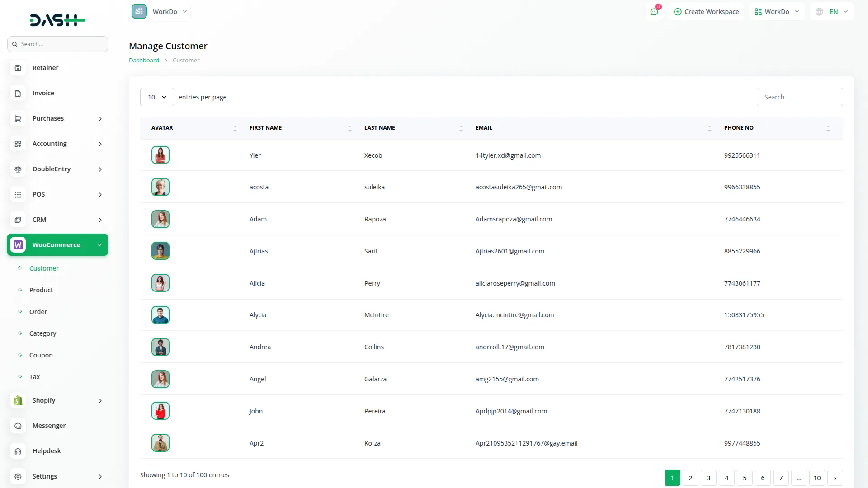Click the Purchases cart icon

[18, 118]
